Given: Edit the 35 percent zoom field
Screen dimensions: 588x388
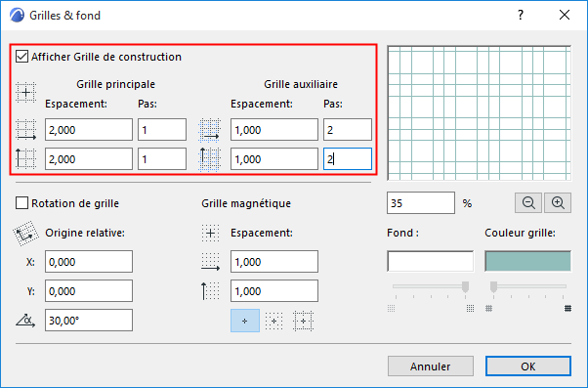Looking at the screenshot, I should coord(421,203).
